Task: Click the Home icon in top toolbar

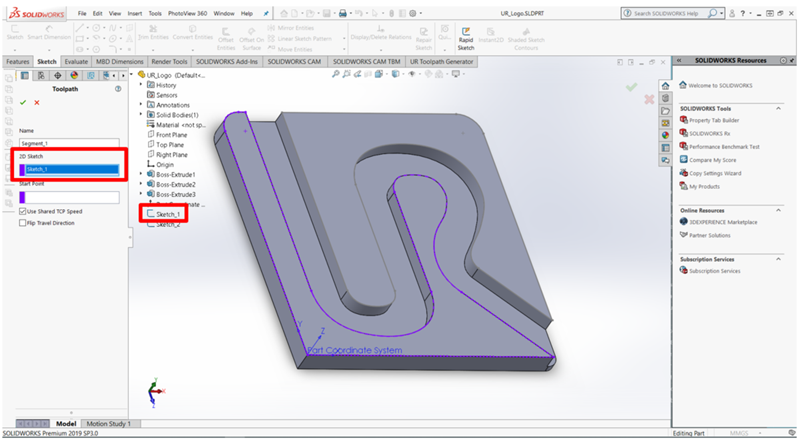Action: [x=284, y=13]
